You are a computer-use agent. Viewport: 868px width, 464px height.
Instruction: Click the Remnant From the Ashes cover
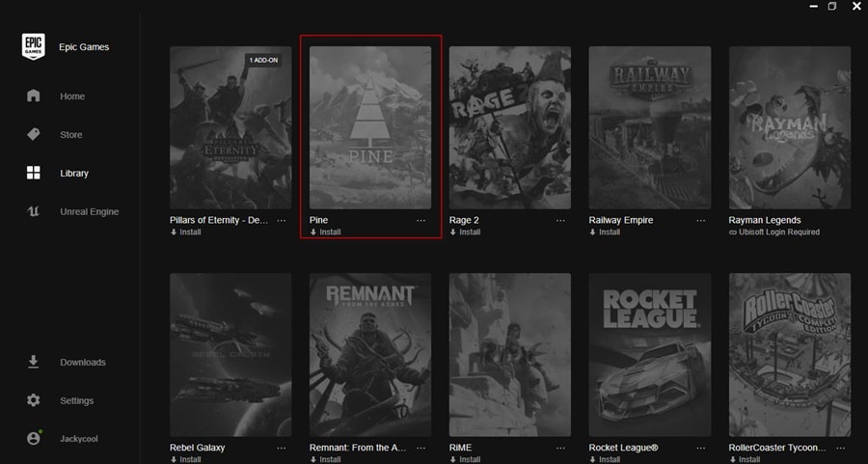point(370,355)
